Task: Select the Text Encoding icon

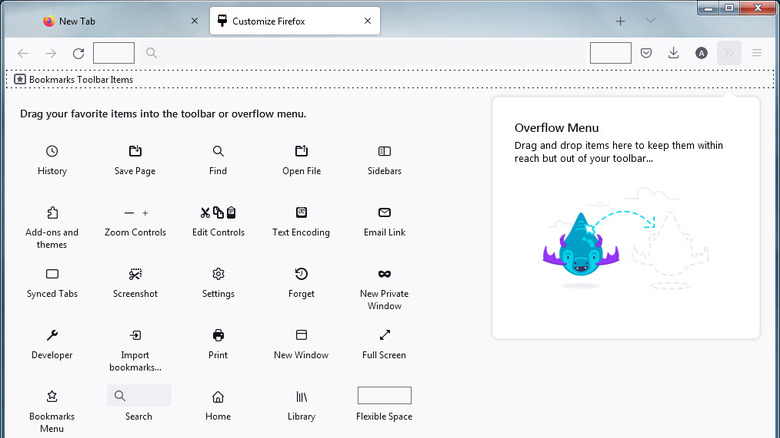Action: click(x=301, y=212)
